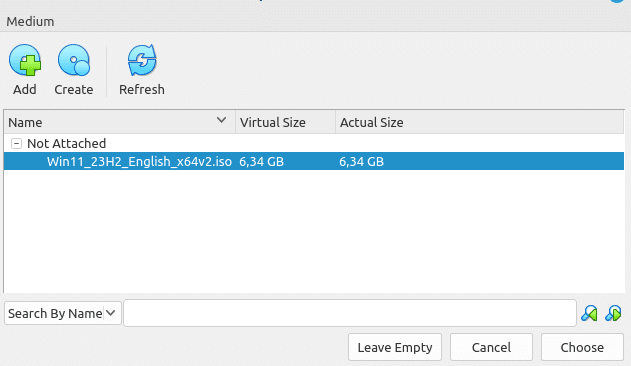Image resolution: width=631 pixels, height=366 pixels.
Task: Refresh the medium list with the Refresh icon
Action: click(142, 60)
